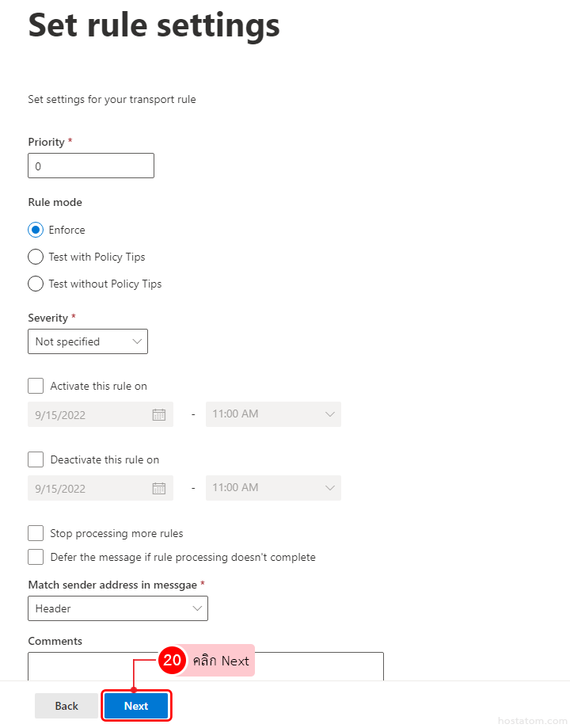Toggle Stop processing more rules

pyautogui.click(x=36, y=533)
